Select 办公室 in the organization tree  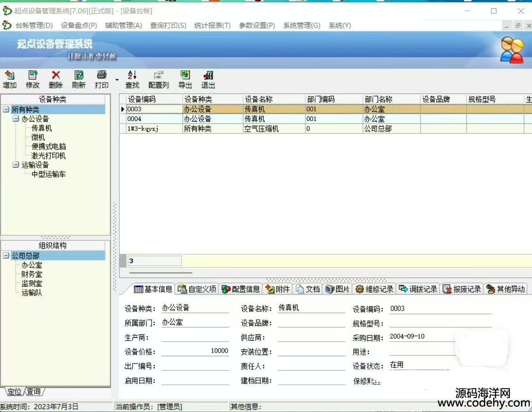32,265
